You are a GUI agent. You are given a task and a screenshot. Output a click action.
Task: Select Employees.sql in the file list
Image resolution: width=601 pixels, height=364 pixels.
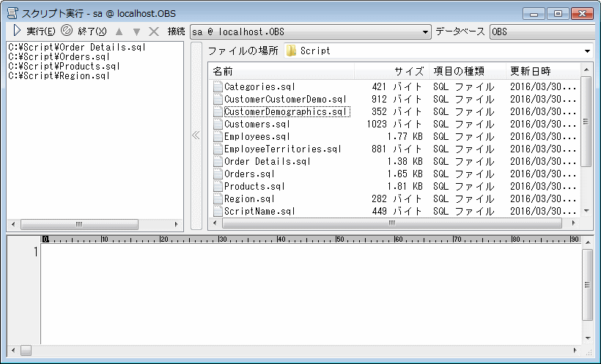click(257, 136)
